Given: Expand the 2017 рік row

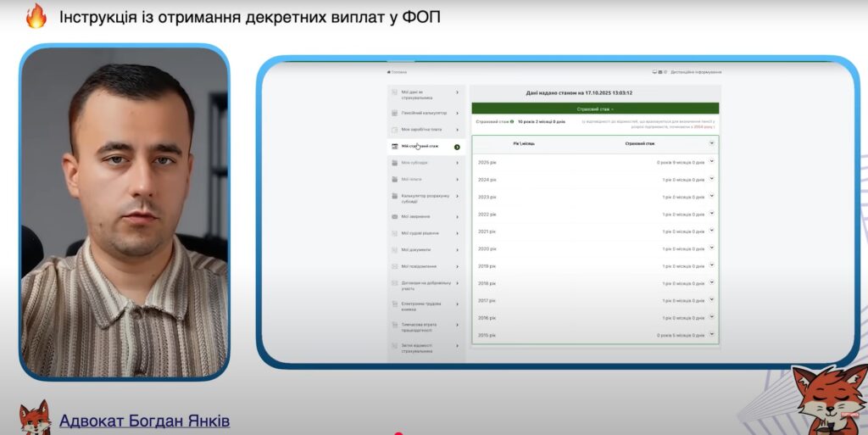Looking at the screenshot, I should (712, 300).
